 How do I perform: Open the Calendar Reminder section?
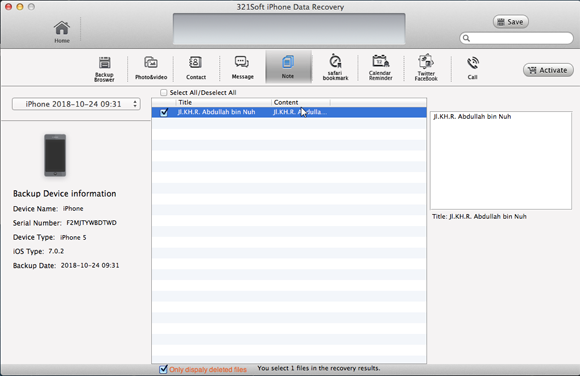click(x=381, y=67)
